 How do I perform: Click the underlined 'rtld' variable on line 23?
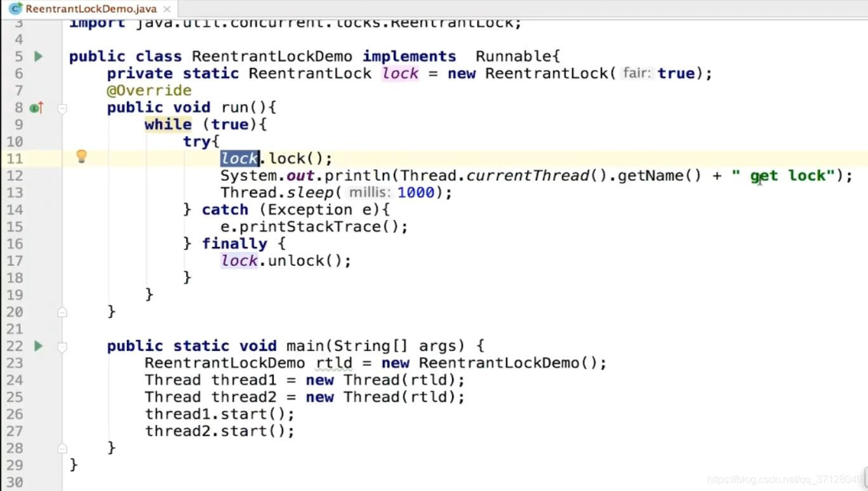(334, 363)
